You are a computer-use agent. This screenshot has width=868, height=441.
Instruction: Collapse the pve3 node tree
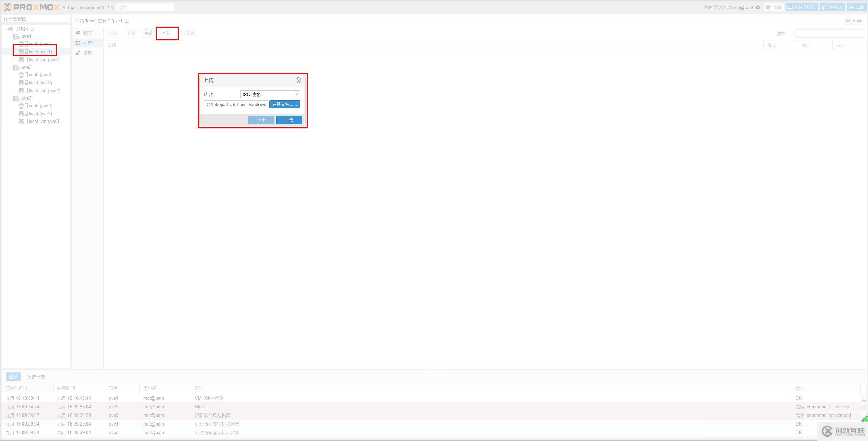pyautogui.click(x=10, y=98)
